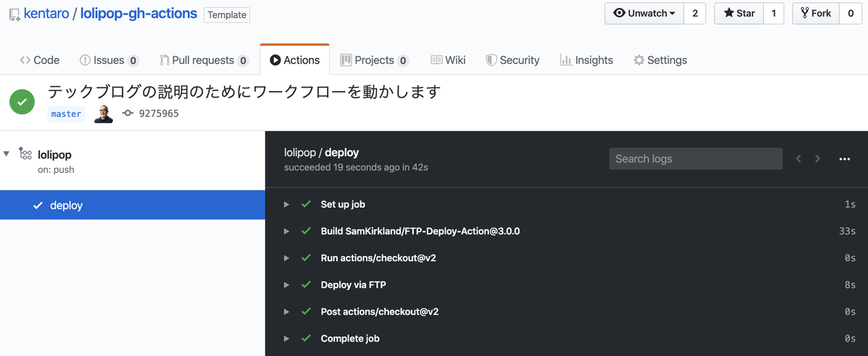Click the committer avatar thumbnail
The height and width of the screenshot is (356, 868).
[x=103, y=114]
